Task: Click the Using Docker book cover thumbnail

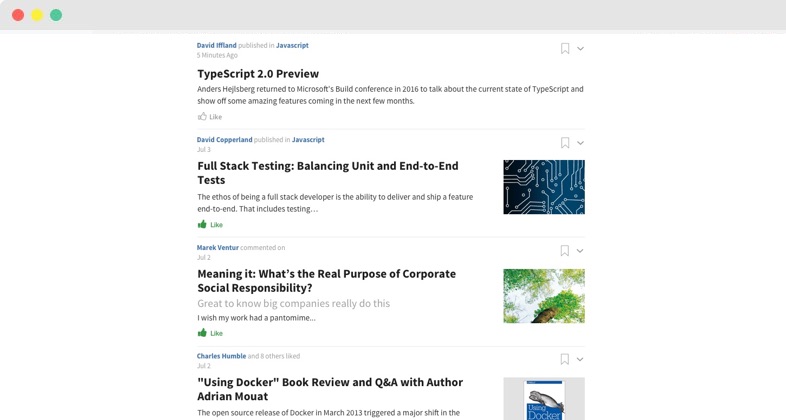Action: (x=544, y=399)
